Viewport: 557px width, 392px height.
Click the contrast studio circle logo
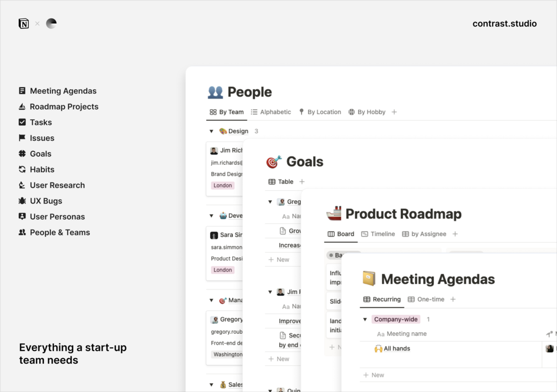51,23
